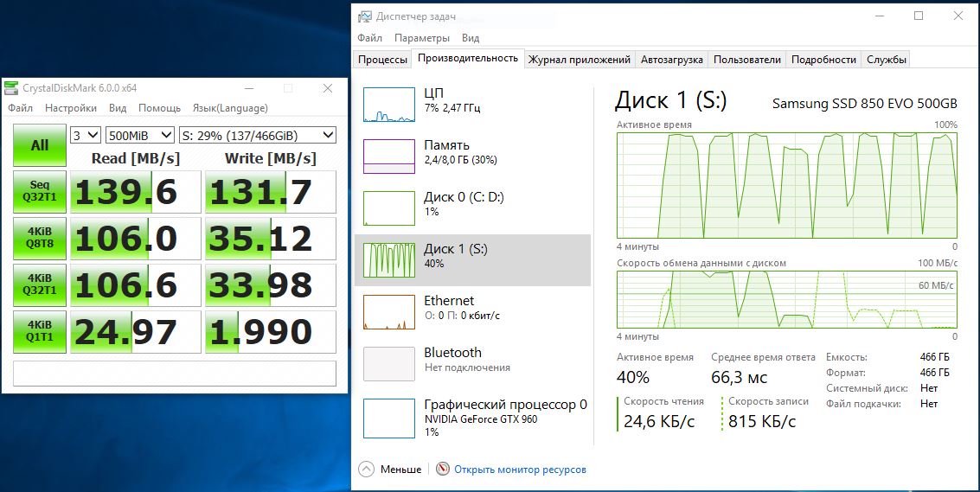Click the Task Manager title bar icon

pyautogui.click(x=365, y=16)
